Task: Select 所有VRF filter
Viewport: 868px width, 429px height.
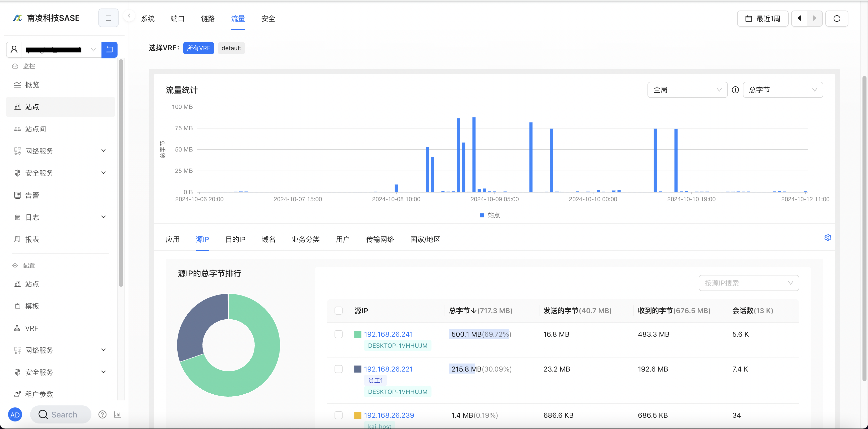Action: 198,48
